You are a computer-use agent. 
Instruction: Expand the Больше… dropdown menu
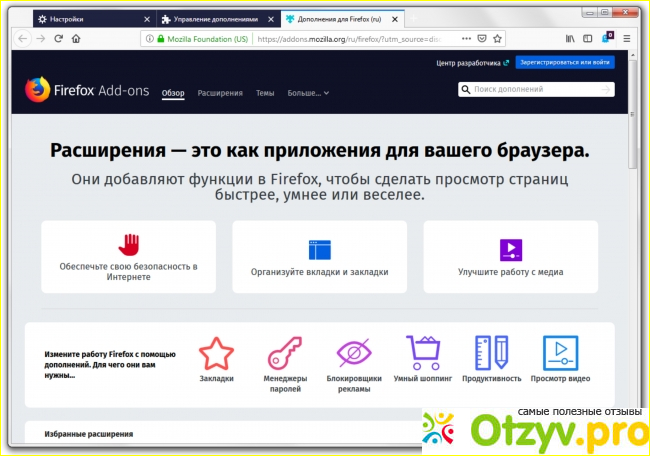click(x=307, y=93)
